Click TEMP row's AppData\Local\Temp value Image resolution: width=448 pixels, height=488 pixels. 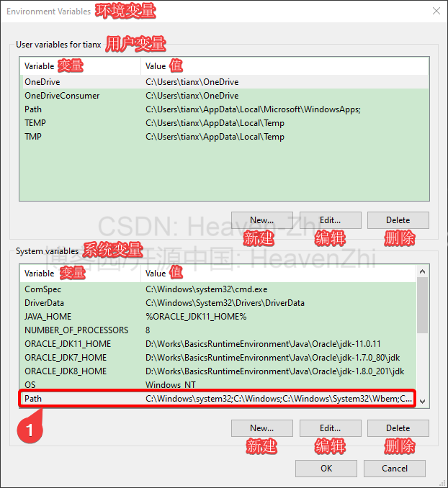(215, 123)
